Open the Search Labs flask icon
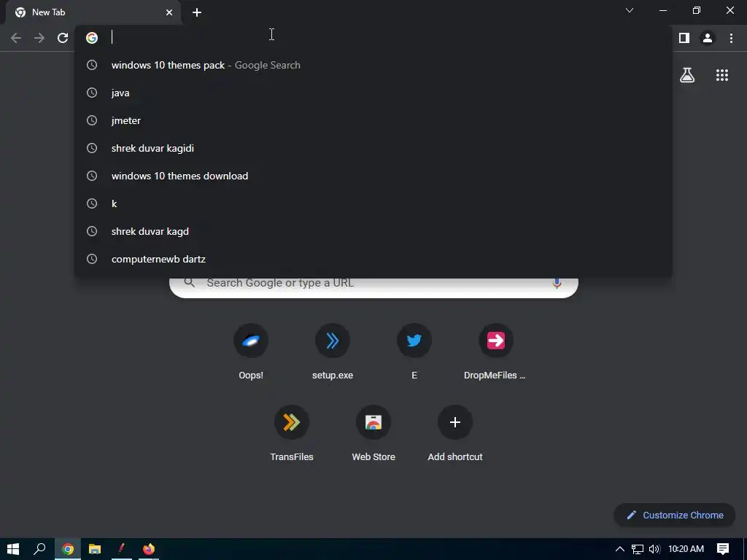747x560 pixels. coord(687,75)
